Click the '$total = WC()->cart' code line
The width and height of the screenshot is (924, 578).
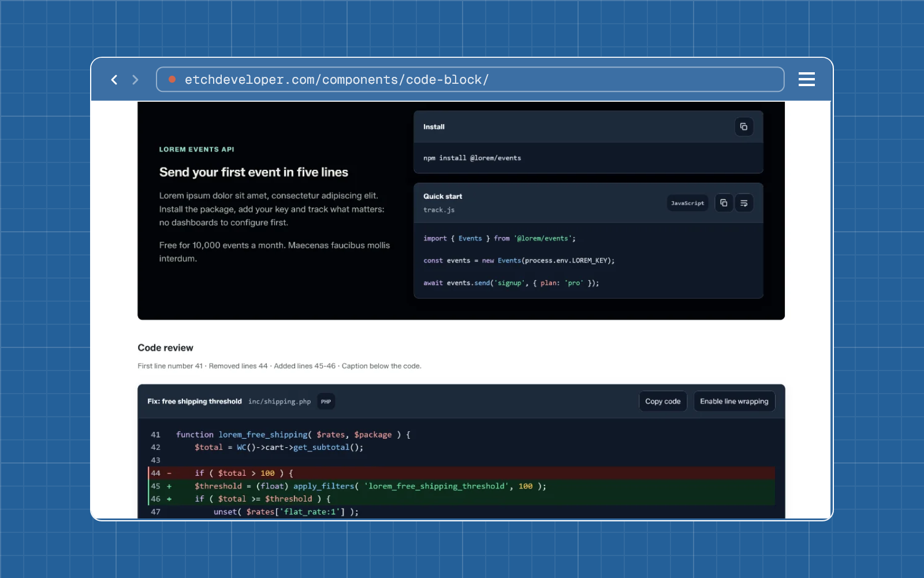pyautogui.click(x=279, y=447)
